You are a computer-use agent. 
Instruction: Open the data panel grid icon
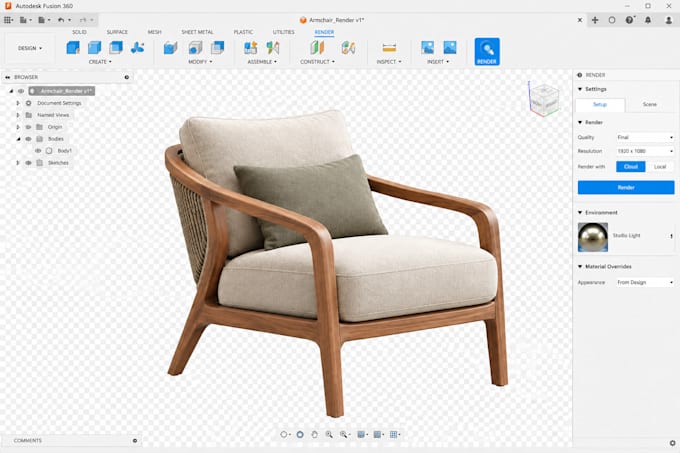point(8,20)
